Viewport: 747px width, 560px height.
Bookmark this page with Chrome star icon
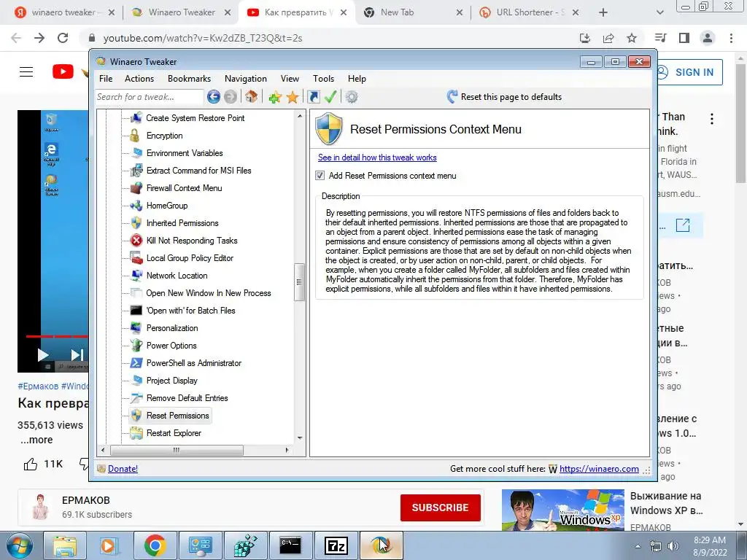(632, 38)
